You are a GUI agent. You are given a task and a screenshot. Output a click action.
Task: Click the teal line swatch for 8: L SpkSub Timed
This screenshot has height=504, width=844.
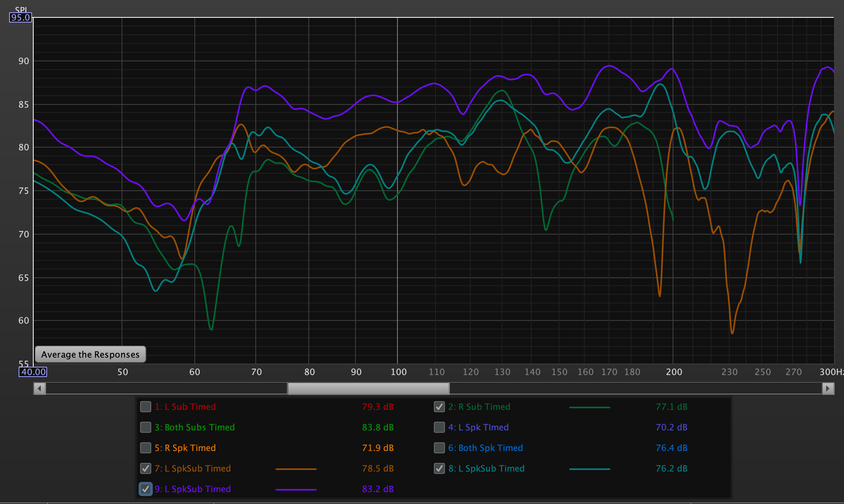589,469
